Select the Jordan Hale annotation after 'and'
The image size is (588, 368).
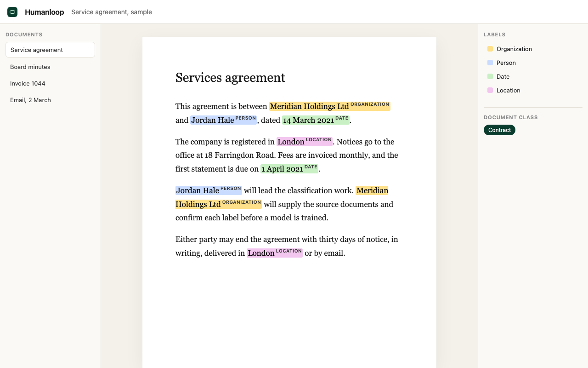pyautogui.click(x=223, y=120)
